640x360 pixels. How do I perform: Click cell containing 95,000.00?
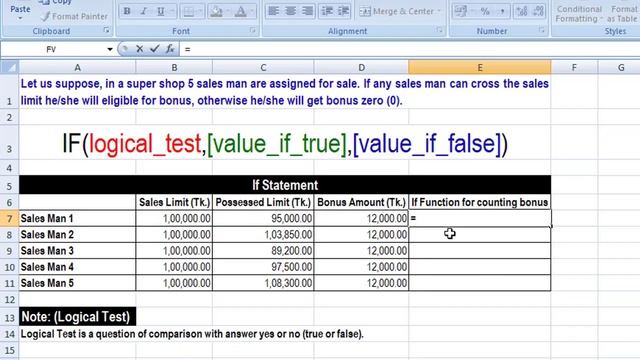(x=263, y=219)
